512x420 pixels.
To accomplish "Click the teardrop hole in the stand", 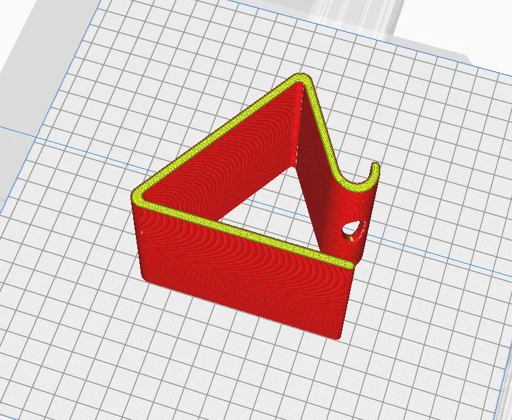I will pos(354,229).
